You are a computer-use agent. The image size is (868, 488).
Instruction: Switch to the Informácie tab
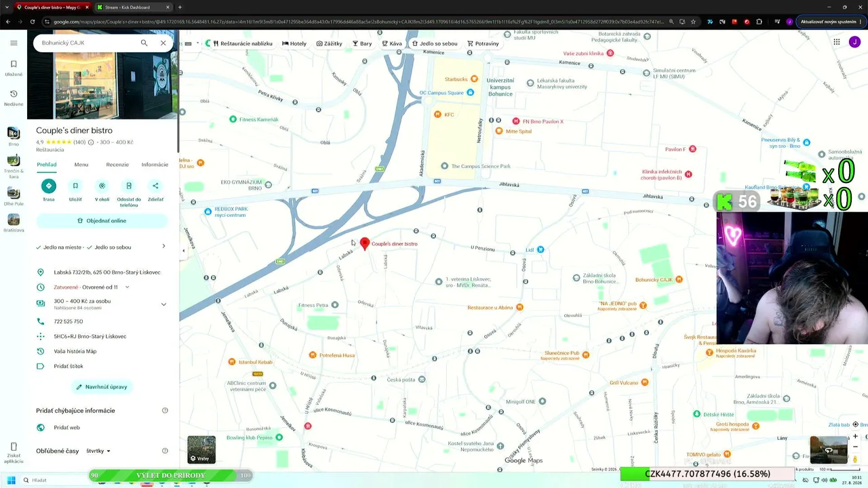click(155, 165)
